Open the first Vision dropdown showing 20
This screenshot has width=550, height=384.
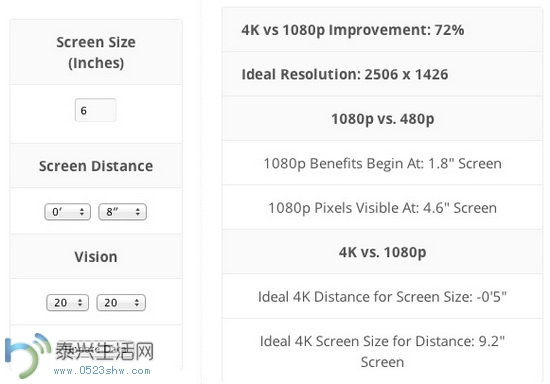[67, 303]
